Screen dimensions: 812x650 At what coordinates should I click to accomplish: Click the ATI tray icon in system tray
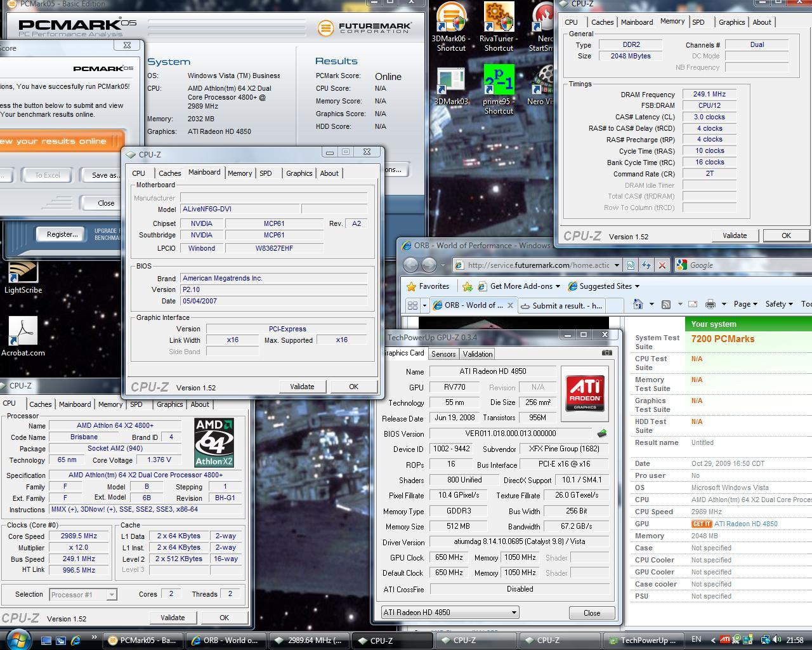(x=725, y=640)
